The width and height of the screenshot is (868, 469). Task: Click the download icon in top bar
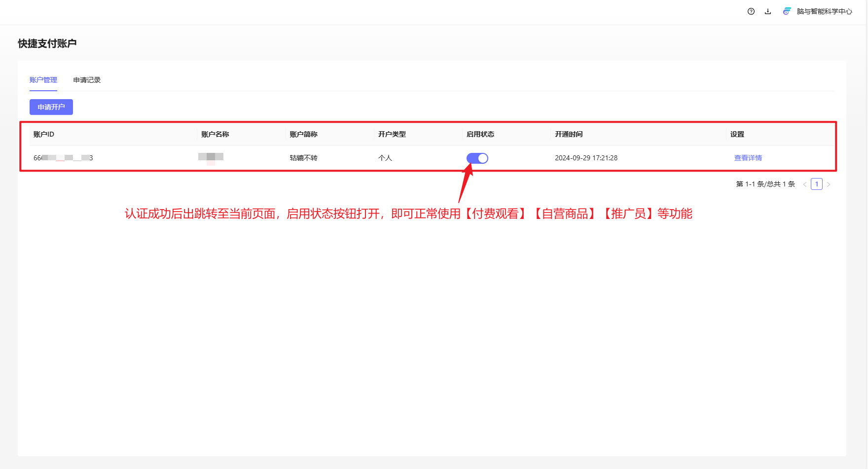click(x=768, y=11)
